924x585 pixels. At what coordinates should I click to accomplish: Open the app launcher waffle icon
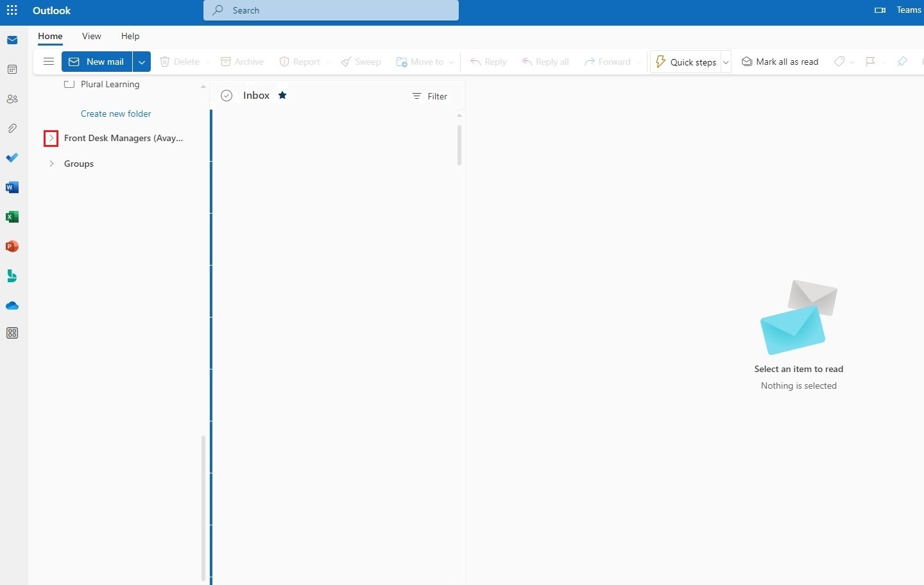(x=12, y=10)
